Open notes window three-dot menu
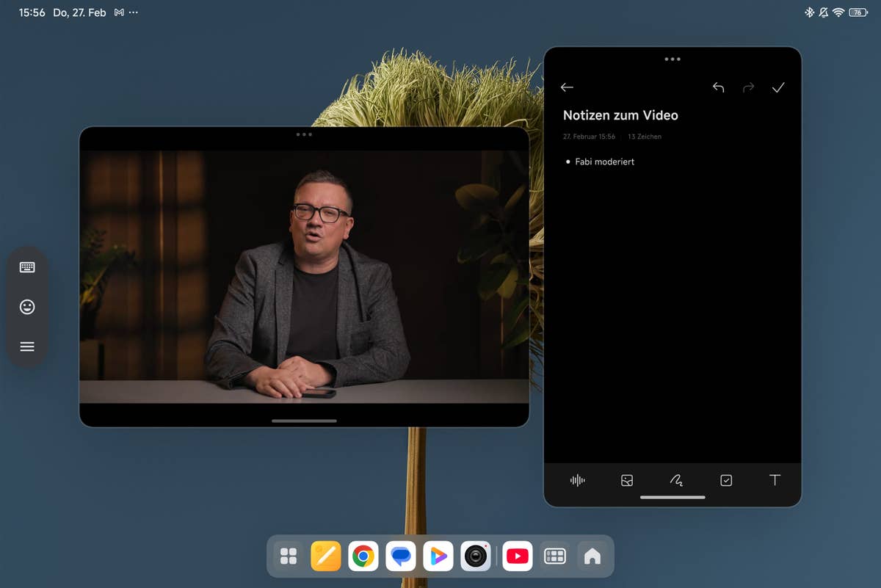Image resolution: width=881 pixels, height=588 pixels. (x=672, y=59)
